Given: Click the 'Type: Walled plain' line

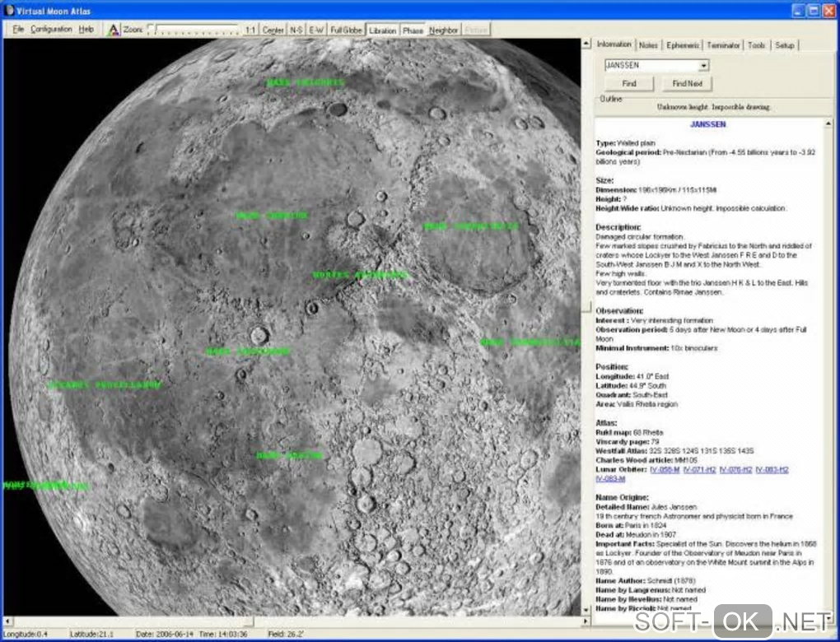Looking at the screenshot, I should click(x=625, y=143).
